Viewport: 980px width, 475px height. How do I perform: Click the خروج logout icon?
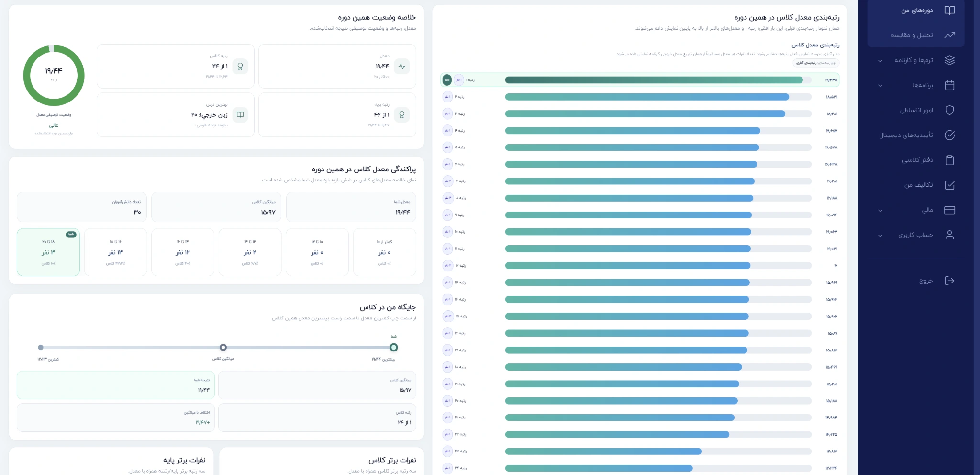[x=949, y=281]
